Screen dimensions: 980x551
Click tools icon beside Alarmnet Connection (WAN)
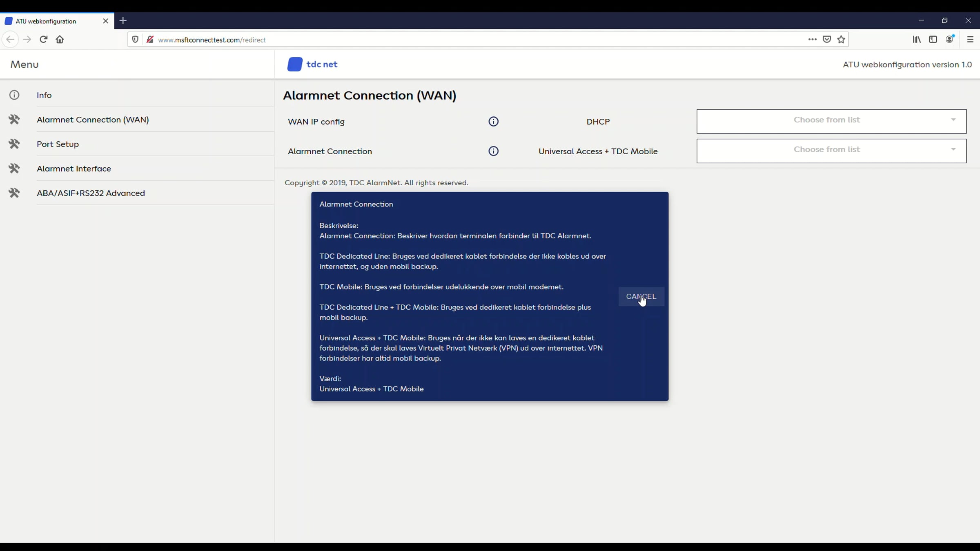(14, 120)
